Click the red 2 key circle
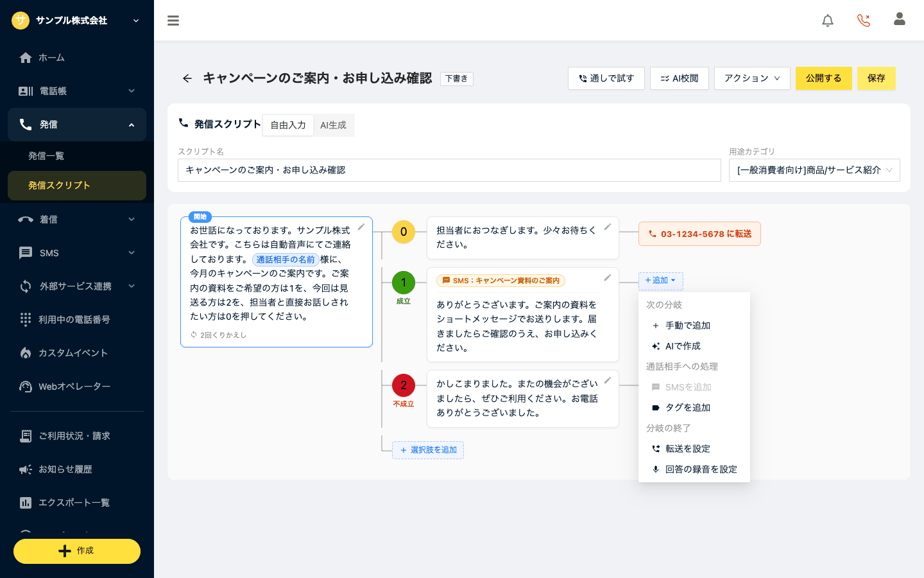 tap(404, 385)
